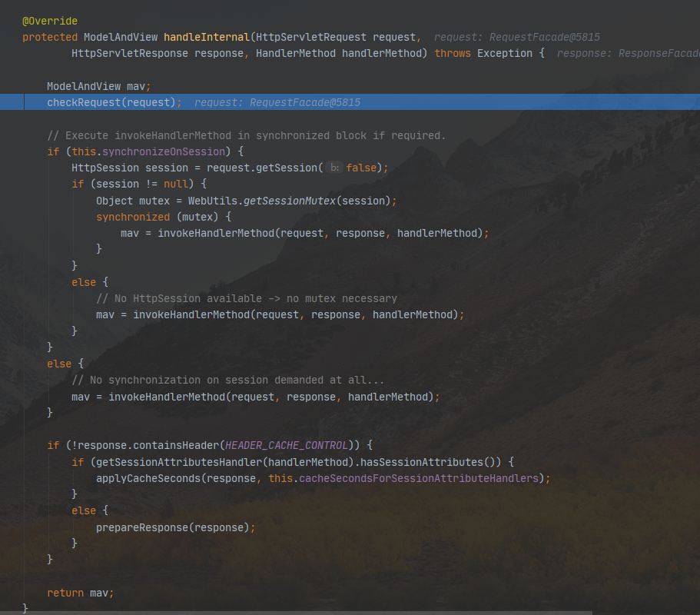Click the synchronized keyword before (mutex)
The height and width of the screenshot is (615, 700).
pyautogui.click(x=133, y=217)
